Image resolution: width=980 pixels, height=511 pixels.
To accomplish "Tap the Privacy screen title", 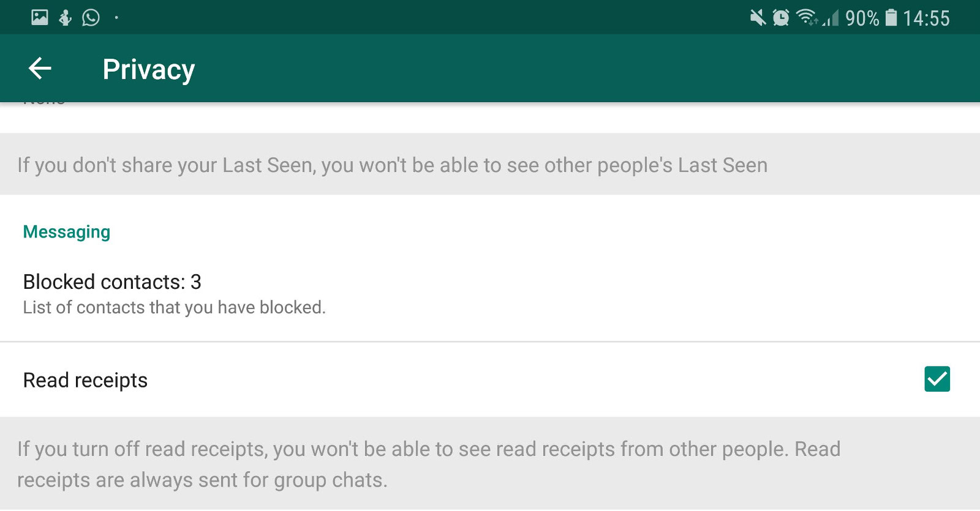I will click(x=149, y=69).
